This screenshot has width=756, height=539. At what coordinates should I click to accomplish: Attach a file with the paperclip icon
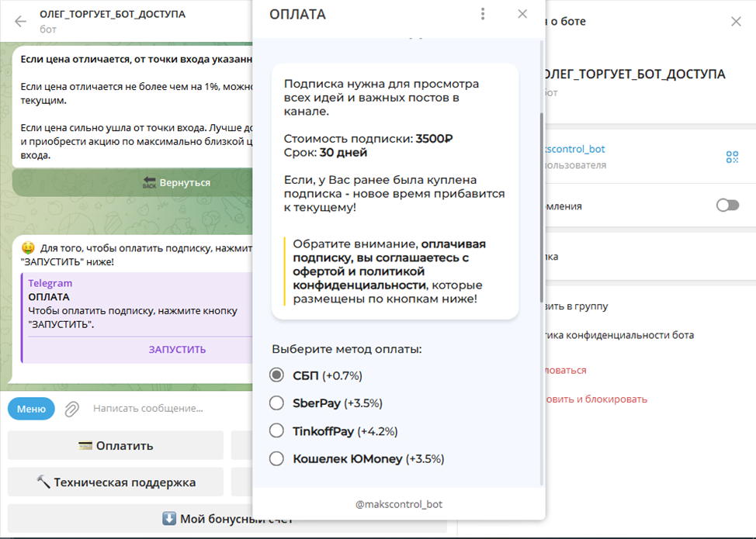[72, 409]
